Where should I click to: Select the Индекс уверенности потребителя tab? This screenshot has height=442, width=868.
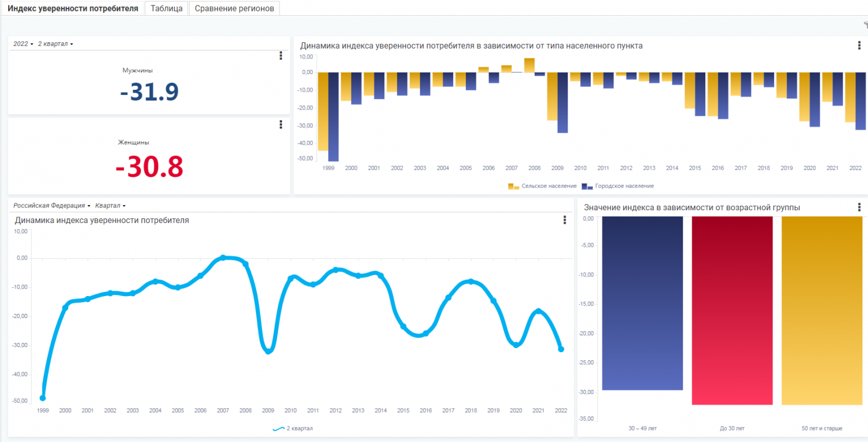point(72,8)
